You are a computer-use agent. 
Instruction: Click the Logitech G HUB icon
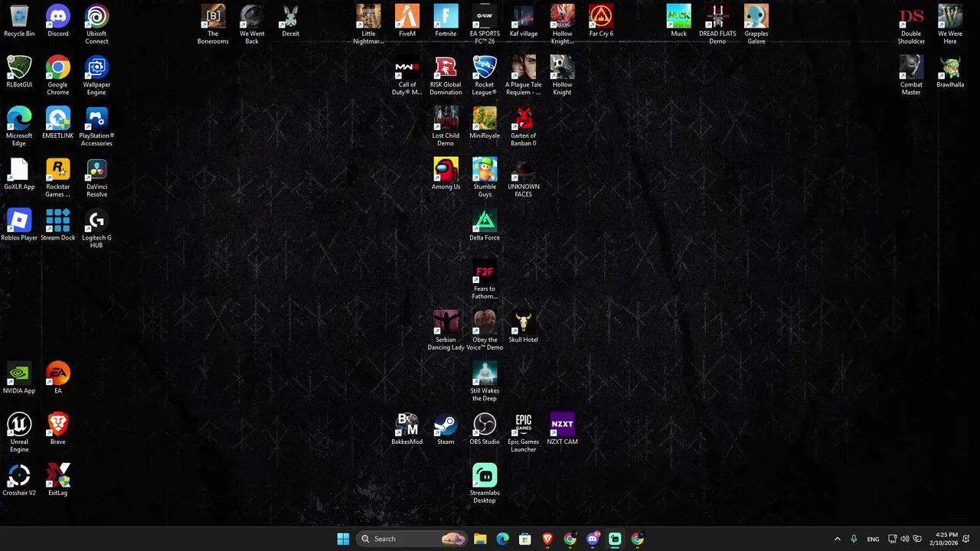(96, 230)
